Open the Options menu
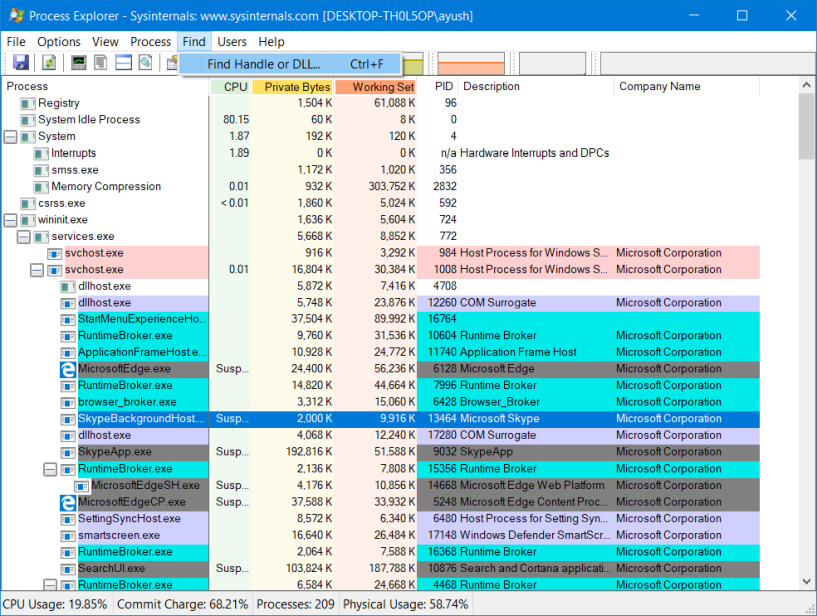 tap(59, 42)
